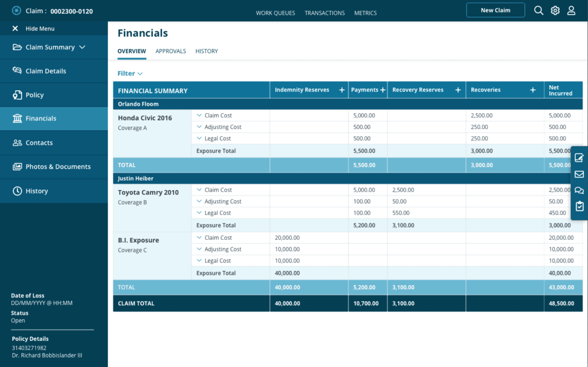Open the Financials section icon in sidebar
This screenshot has height=367, width=588.
[x=17, y=118]
